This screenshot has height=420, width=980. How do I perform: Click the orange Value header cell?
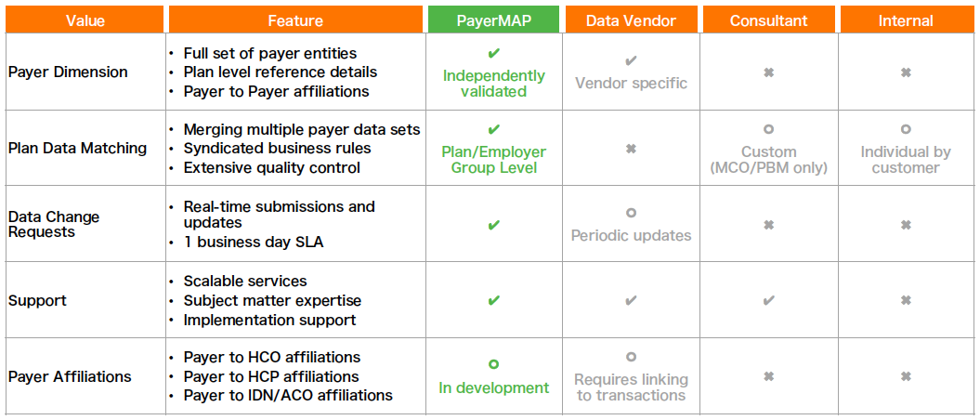coord(85,20)
